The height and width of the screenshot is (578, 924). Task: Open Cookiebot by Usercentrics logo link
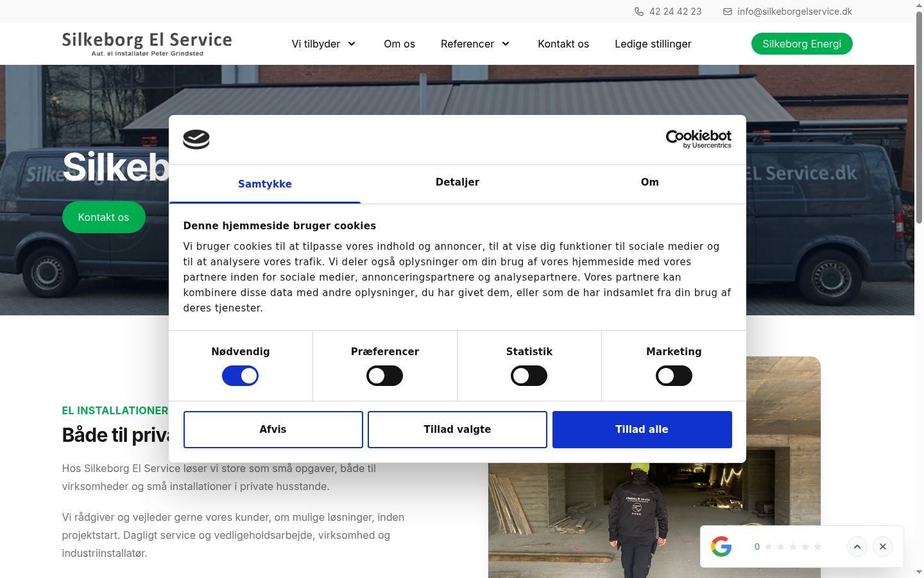(x=699, y=139)
